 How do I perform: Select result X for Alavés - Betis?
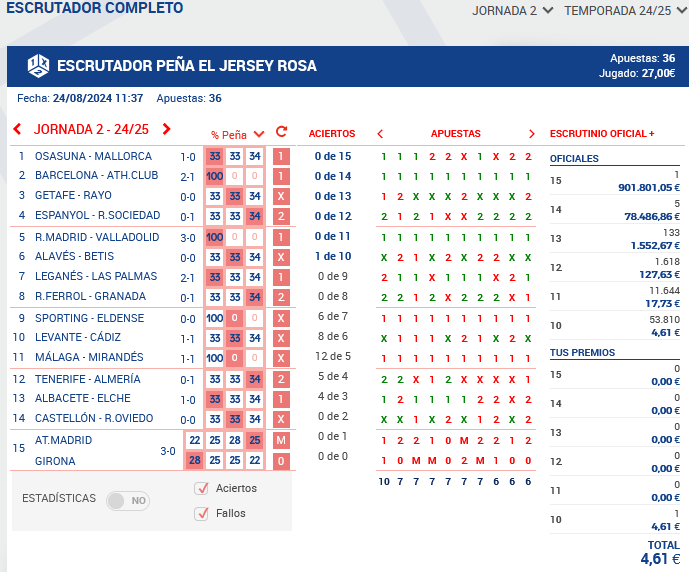click(x=281, y=257)
